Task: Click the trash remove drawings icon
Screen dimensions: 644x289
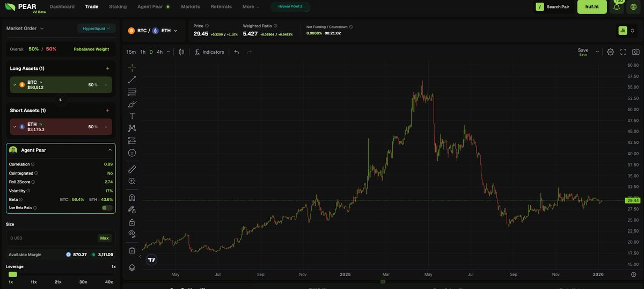Action: coord(132,250)
